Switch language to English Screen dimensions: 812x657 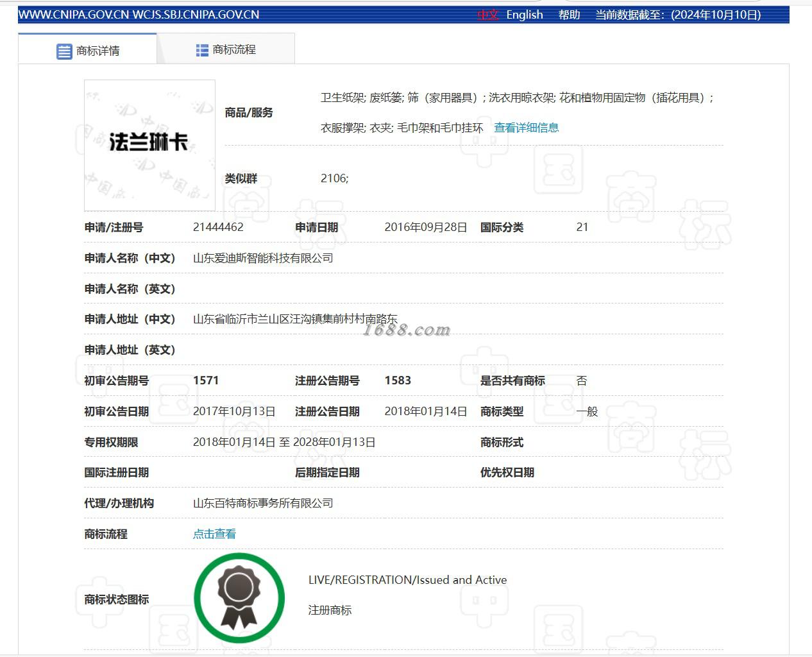(x=525, y=15)
